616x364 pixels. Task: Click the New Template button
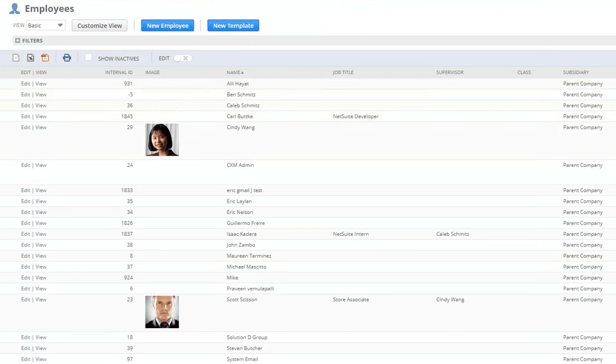(x=234, y=26)
